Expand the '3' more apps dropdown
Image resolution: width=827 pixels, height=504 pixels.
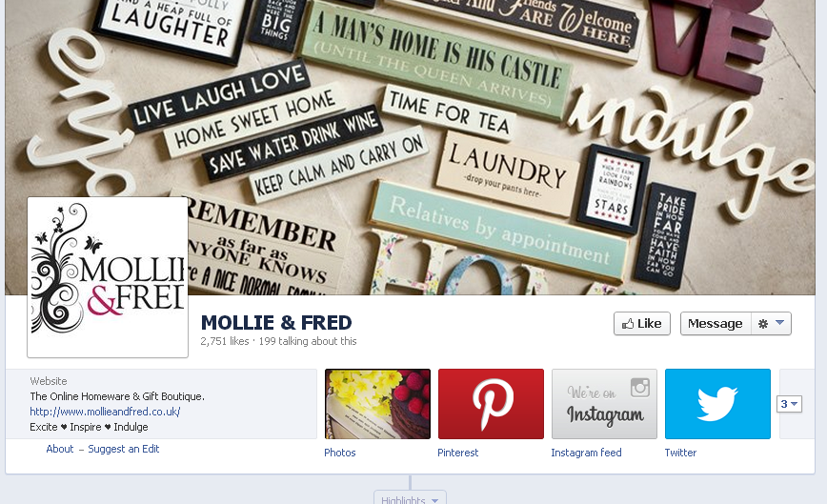pos(789,404)
